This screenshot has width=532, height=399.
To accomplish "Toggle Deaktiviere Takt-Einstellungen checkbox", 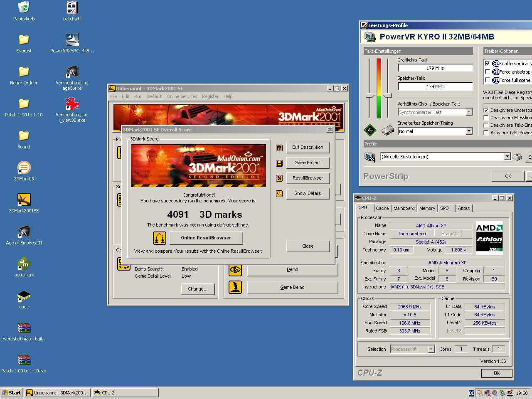I will tap(486, 125).
